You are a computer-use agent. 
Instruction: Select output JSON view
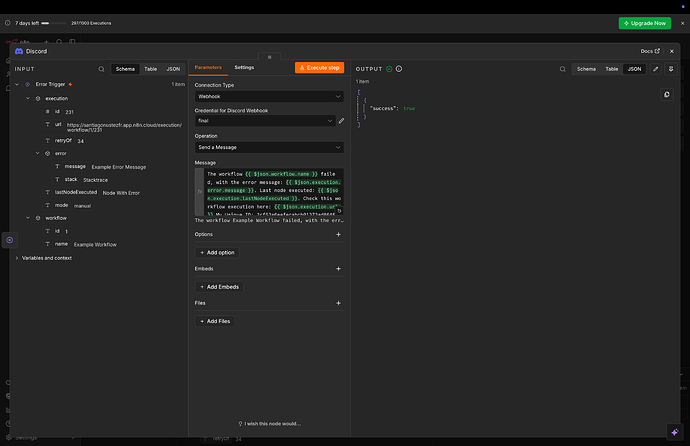click(x=634, y=69)
